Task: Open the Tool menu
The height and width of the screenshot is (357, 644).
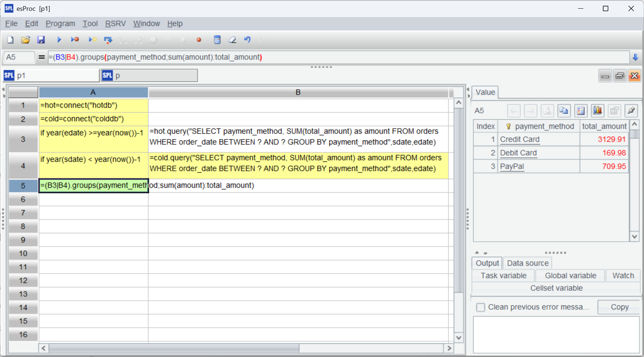Action: tap(90, 24)
